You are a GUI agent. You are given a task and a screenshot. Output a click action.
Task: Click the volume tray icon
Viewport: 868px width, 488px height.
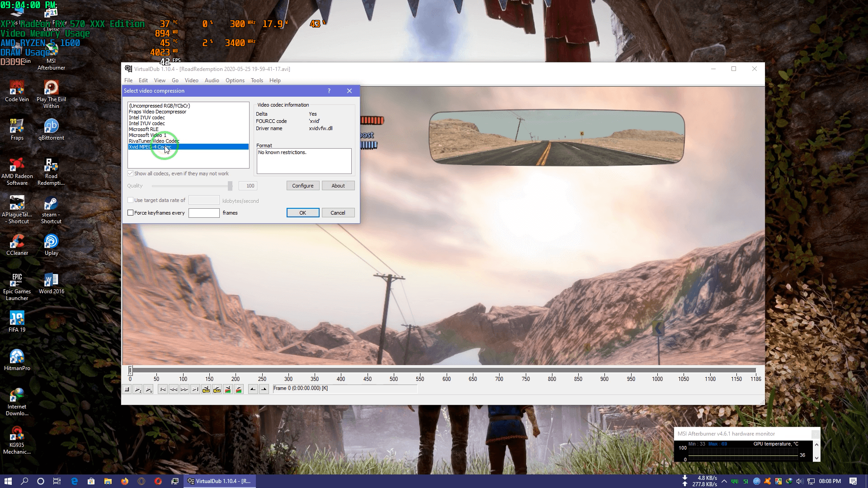(799, 481)
